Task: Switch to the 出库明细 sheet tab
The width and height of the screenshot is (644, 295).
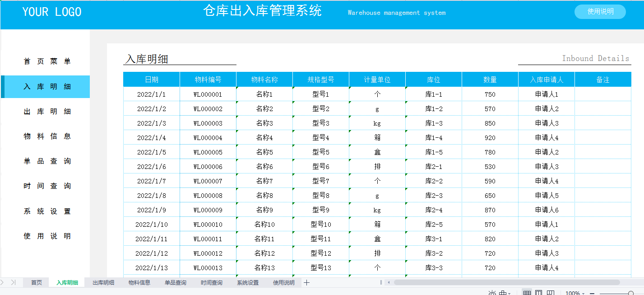Action: coord(103,283)
